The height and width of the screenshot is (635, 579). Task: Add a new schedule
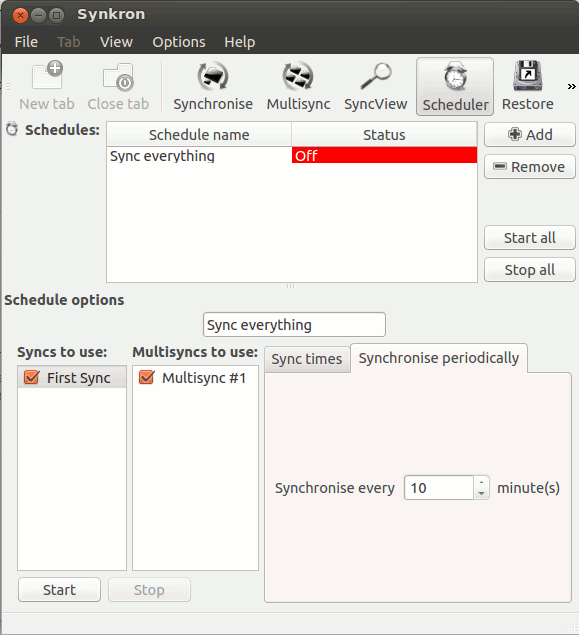[530, 134]
